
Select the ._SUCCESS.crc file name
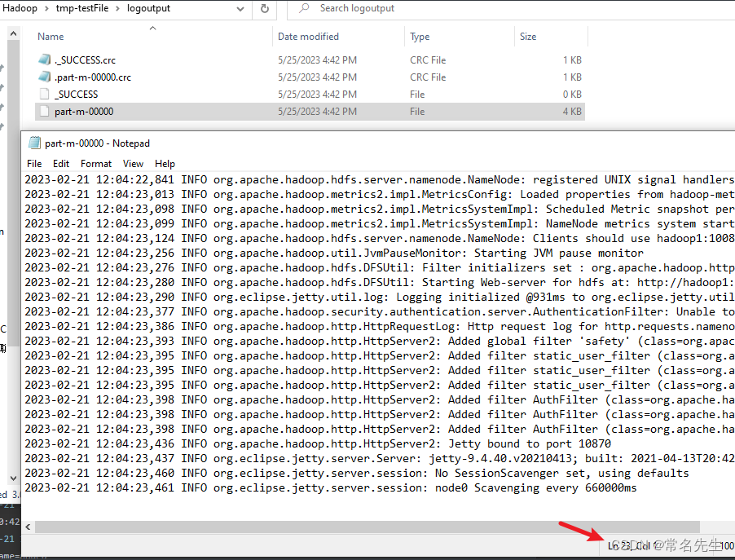85,60
